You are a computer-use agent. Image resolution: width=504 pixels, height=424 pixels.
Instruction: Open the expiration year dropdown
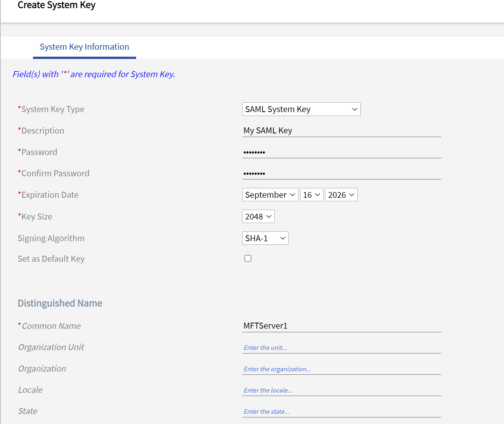click(x=341, y=195)
